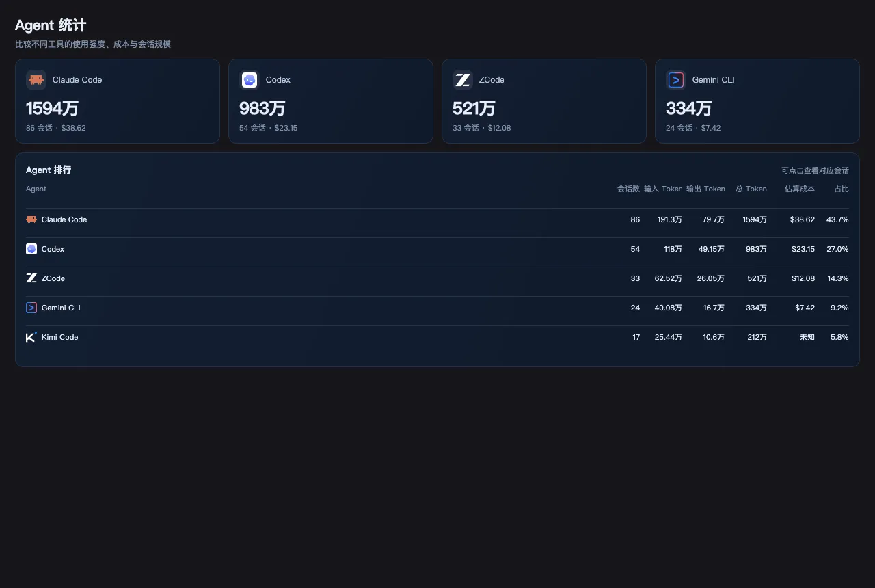This screenshot has width=875, height=588.
Task: Click the 1594万 total on Claude Code card
Action: point(52,108)
